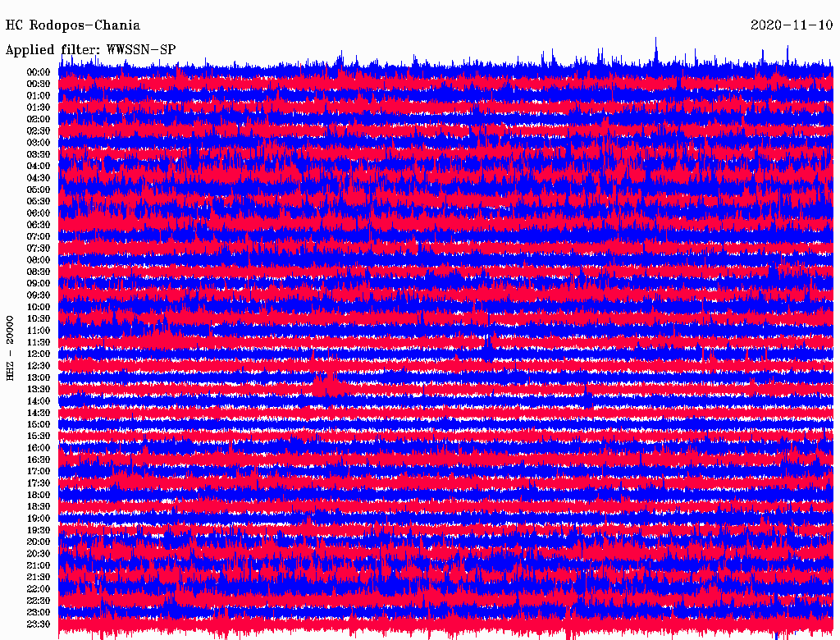Click the 06:00 time row label
This screenshot has height=640, width=840.
click(x=39, y=213)
